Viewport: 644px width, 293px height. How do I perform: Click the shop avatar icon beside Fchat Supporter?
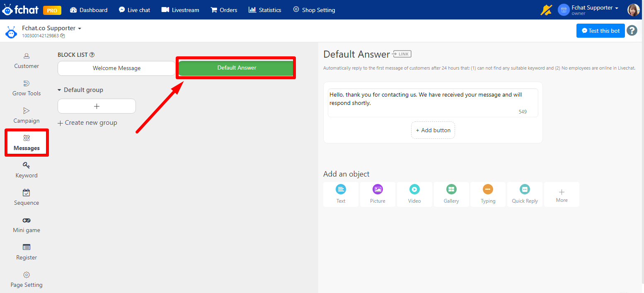pos(564,10)
